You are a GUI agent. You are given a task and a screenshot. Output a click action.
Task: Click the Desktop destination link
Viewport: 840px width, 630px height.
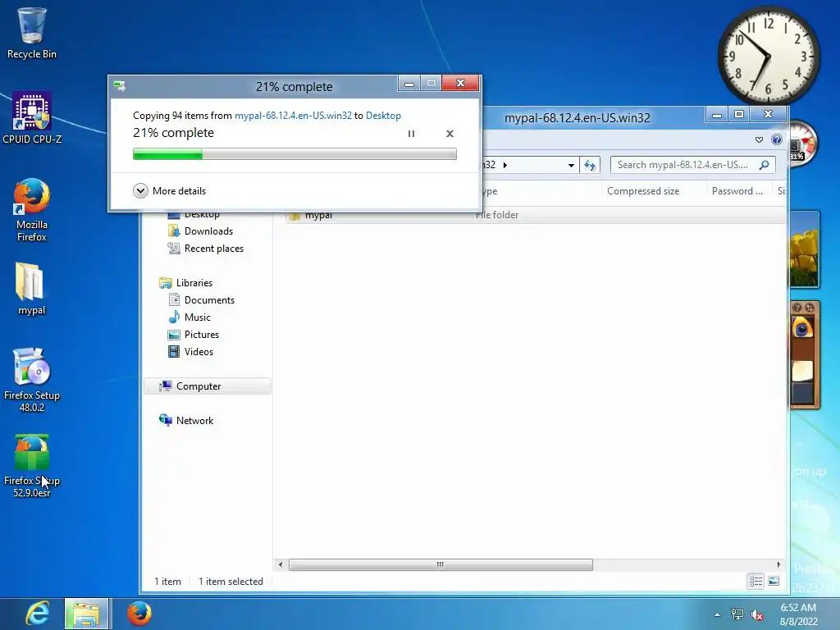click(383, 115)
